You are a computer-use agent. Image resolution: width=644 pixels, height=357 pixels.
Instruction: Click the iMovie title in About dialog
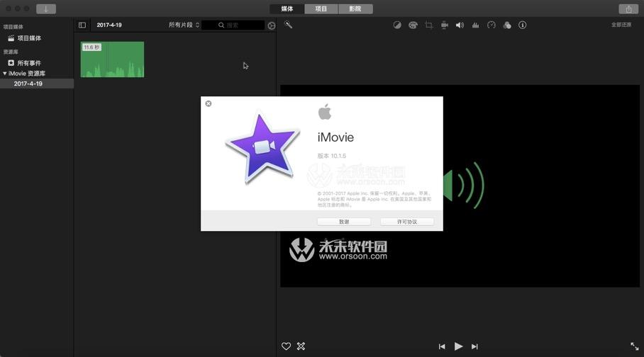click(335, 137)
